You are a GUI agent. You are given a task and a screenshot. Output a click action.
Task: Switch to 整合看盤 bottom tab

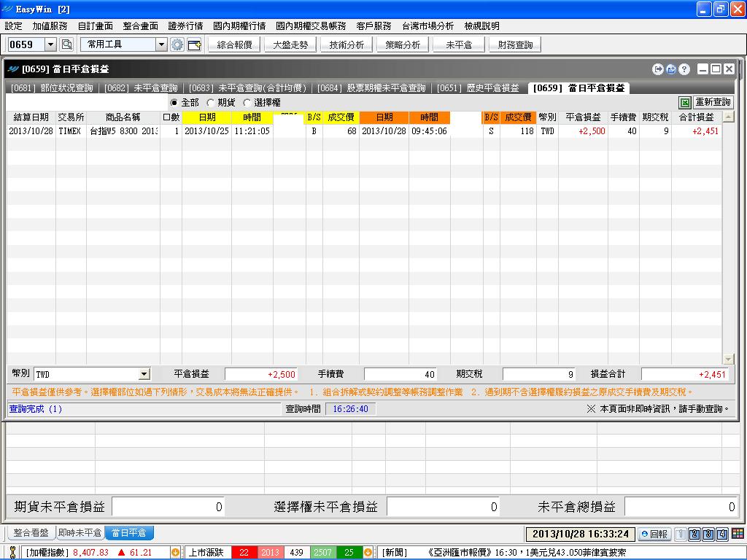coord(31,533)
